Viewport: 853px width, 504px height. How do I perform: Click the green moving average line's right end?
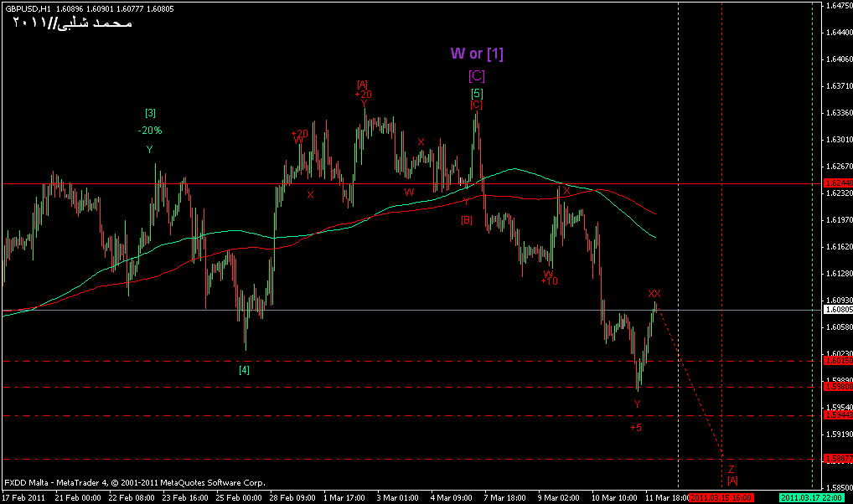click(654, 237)
